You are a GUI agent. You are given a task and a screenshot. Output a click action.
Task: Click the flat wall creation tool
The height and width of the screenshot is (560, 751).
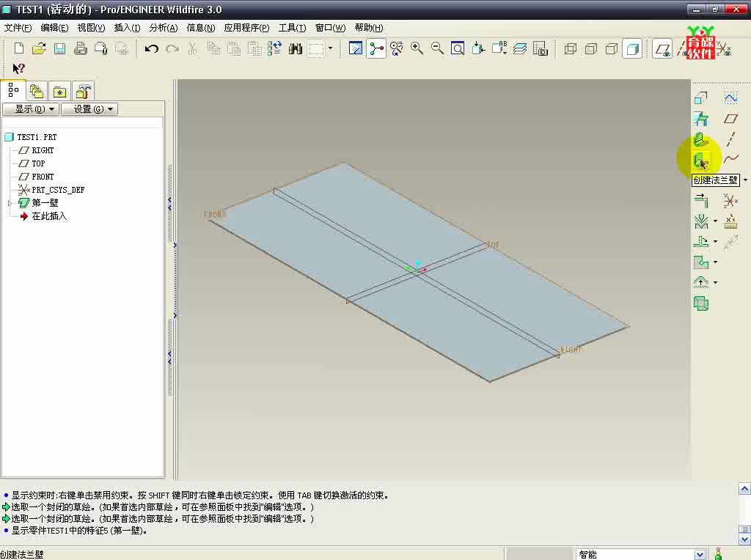[700, 139]
